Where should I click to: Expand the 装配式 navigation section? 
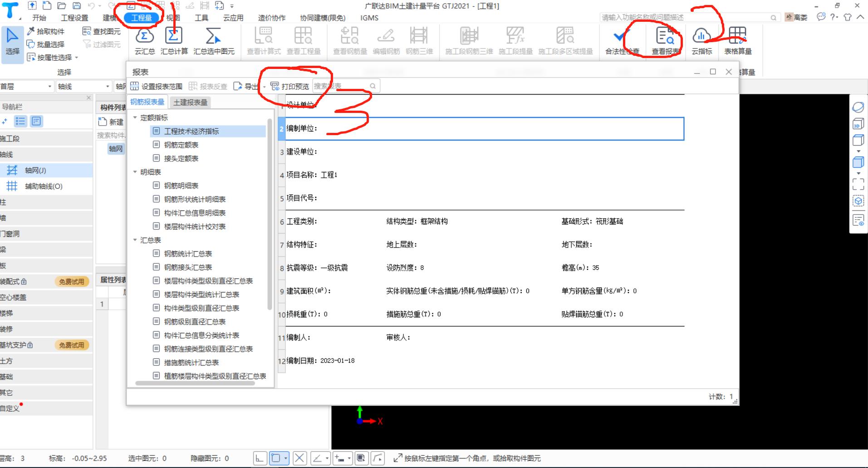coord(46,281)
